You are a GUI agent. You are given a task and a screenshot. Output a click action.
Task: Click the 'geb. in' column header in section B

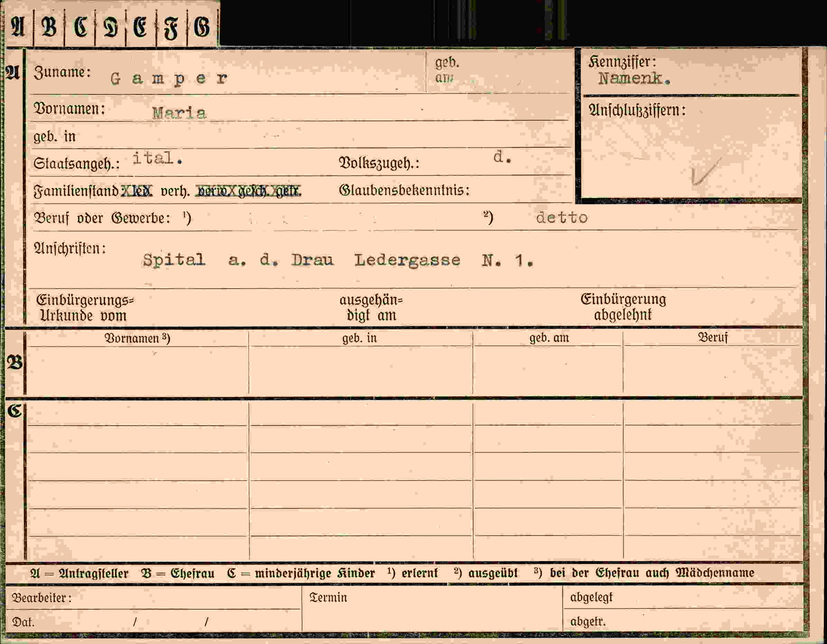point(359,338)
